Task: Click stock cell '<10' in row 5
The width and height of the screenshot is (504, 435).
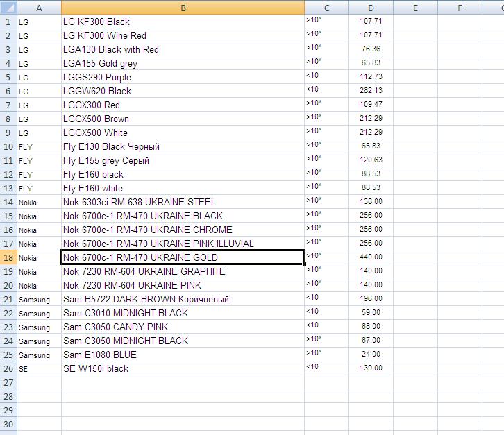Action: [326, 77]
